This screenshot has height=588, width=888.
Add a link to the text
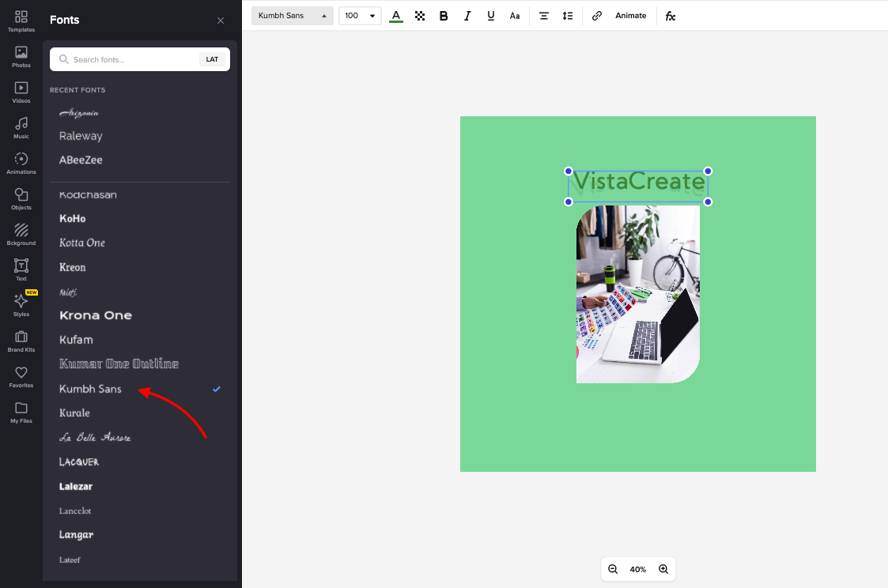tap(596, 16)
